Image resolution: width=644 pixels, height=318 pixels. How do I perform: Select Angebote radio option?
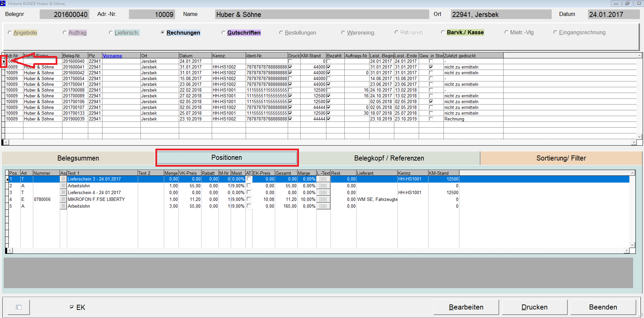[10, 33]
